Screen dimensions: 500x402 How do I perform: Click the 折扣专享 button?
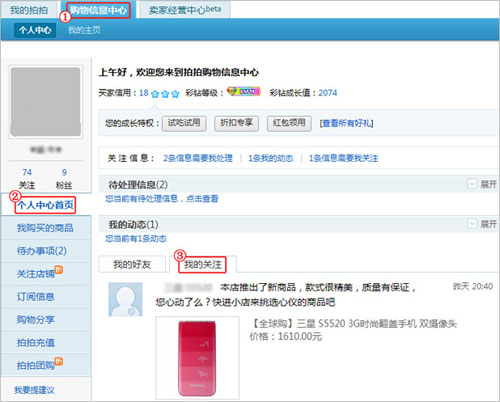click(236, 123)
